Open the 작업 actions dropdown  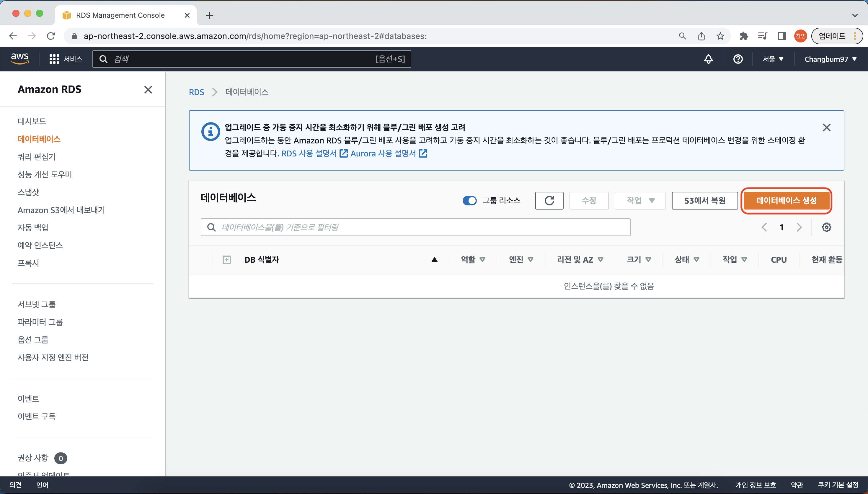(x=640, y=200)
